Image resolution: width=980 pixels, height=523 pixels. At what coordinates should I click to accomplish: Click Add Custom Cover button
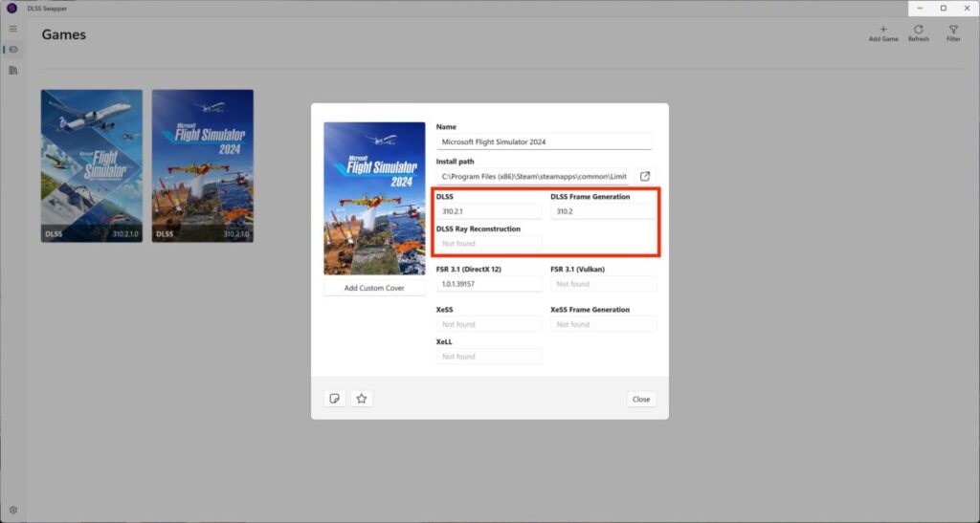tap(374, 288)
